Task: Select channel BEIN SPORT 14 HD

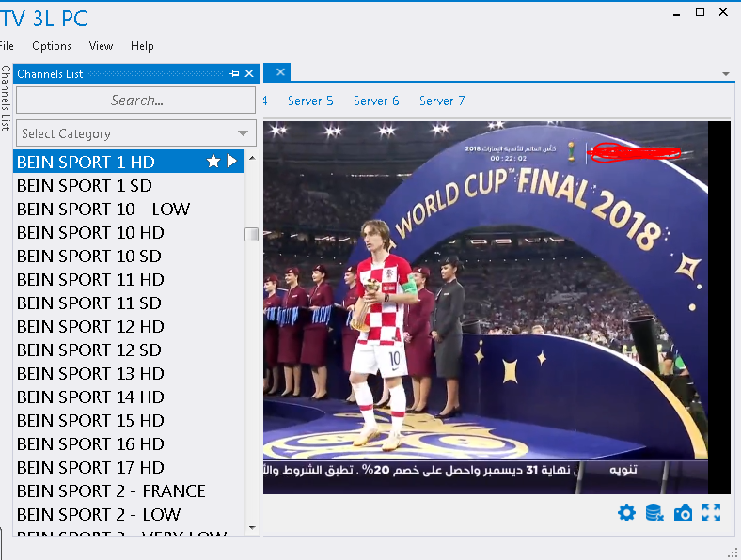Action: pos(128,397)
